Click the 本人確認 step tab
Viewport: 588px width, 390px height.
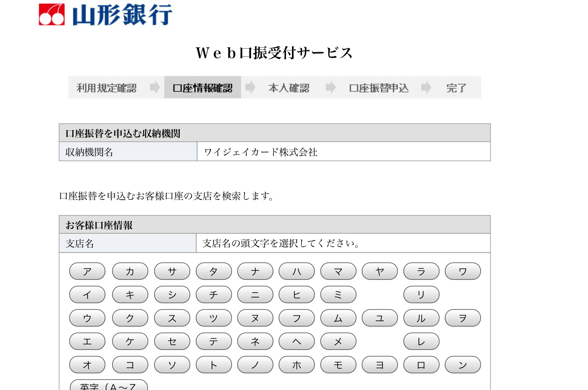(289, 88)
